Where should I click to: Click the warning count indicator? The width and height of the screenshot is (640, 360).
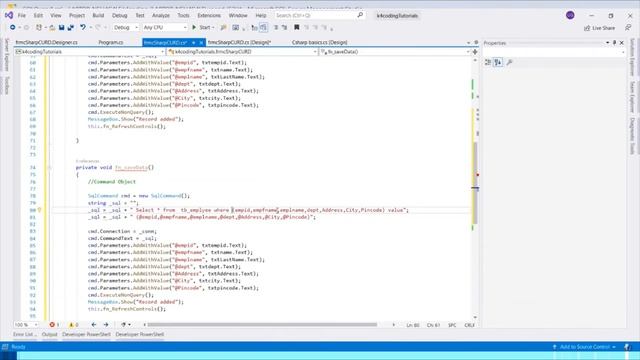click(74, 325)
